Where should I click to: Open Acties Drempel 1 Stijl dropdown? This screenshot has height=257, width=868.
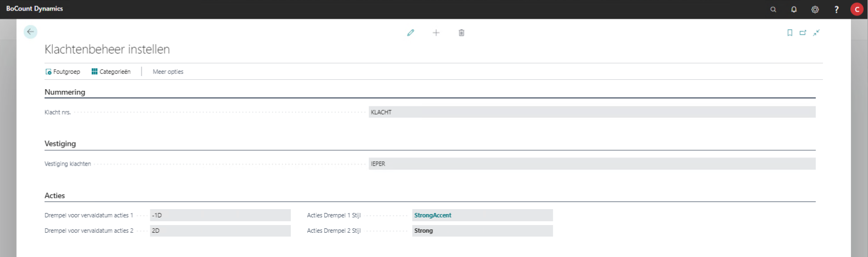482,216
